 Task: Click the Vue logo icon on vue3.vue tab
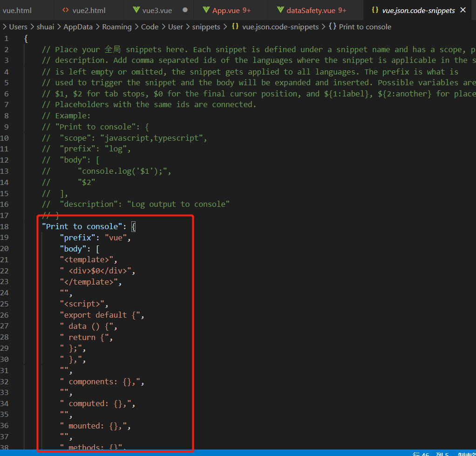click(x=136, y=10)
